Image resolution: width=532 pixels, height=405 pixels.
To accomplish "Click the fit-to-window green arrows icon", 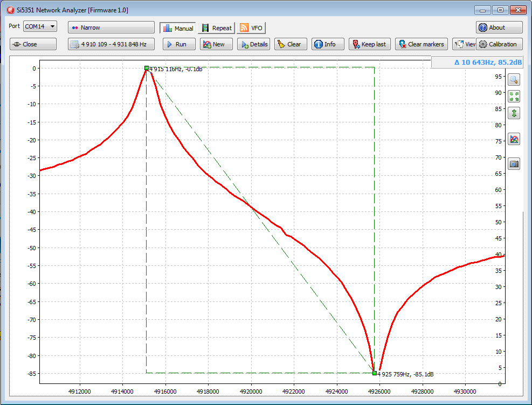I will [514, 97].
